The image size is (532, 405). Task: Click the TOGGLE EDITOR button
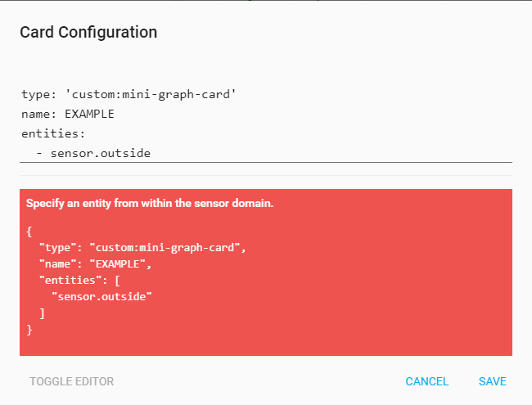[71, 381]
